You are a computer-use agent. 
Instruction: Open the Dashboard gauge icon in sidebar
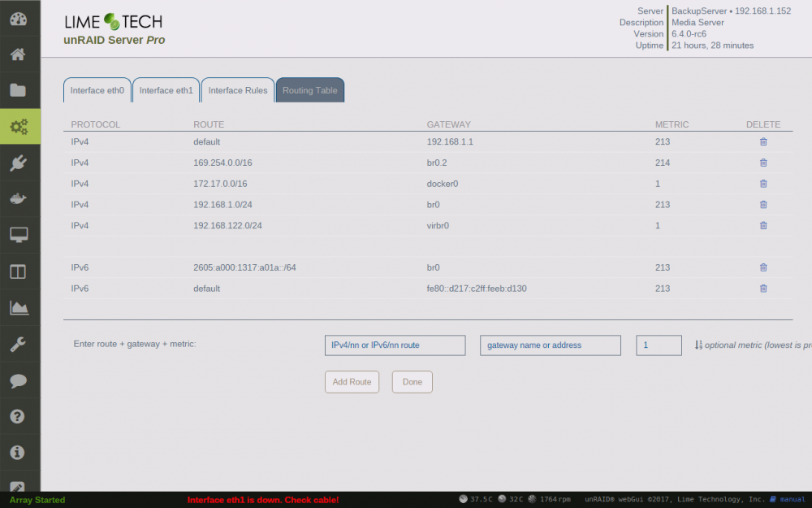click(x=18, y=20)
